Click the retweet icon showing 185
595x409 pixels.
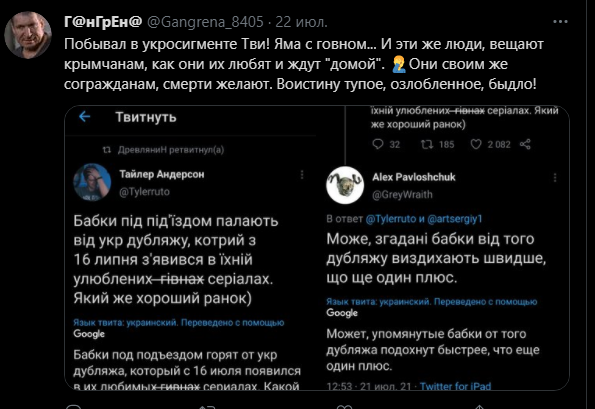point(427,144)
